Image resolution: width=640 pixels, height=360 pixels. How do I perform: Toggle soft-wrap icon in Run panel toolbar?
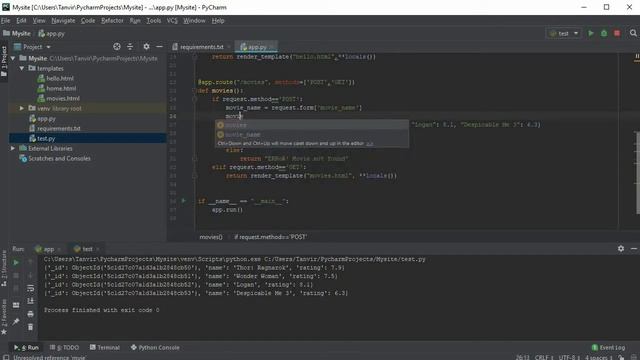[31, 288]
